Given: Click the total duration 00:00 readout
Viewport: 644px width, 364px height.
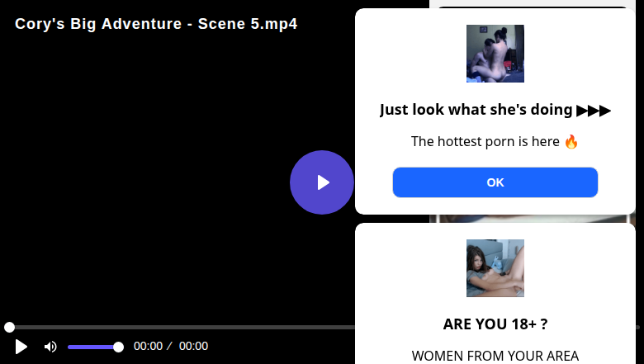Looking at the screenshot, I should (193, 347).
